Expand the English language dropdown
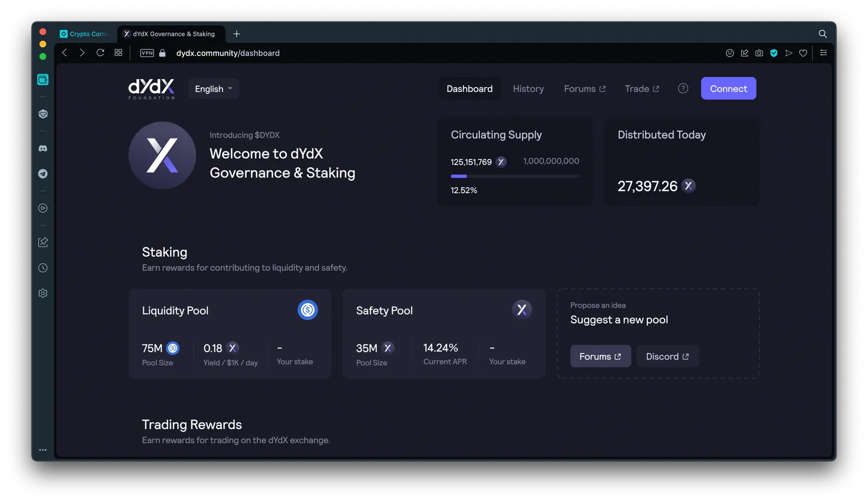Image resolution: width=868 pixels, height=503 pixels. [214, 88]
